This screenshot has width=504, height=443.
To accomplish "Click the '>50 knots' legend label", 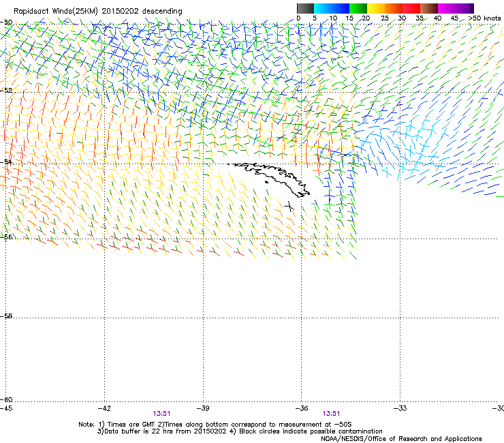I will [484, 18].
